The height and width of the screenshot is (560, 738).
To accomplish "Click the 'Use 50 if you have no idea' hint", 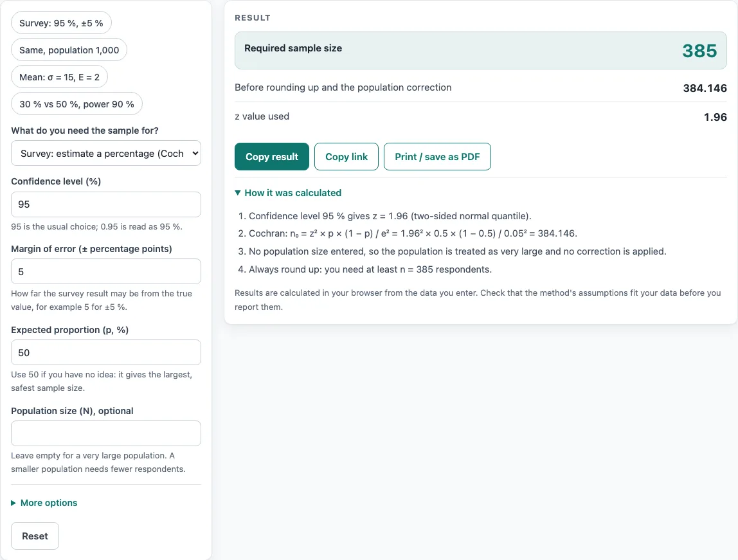I will (102, 381).
